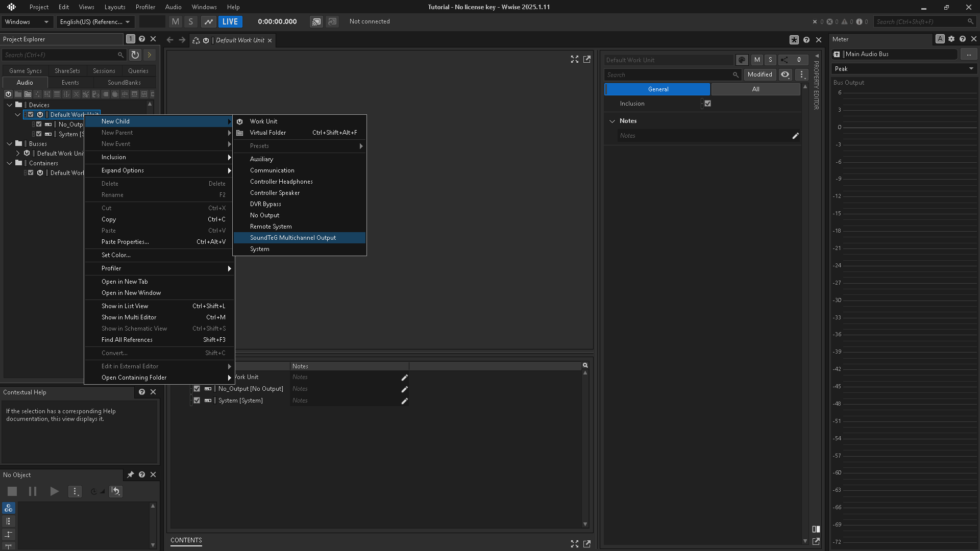
Task: Choose Auxiliary device from submenu
Action: (300, 159)
